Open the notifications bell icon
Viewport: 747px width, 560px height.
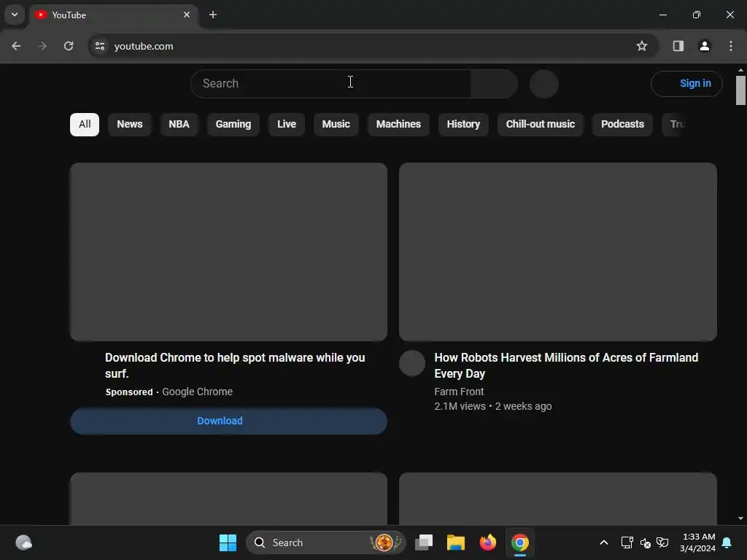point(727,542)
